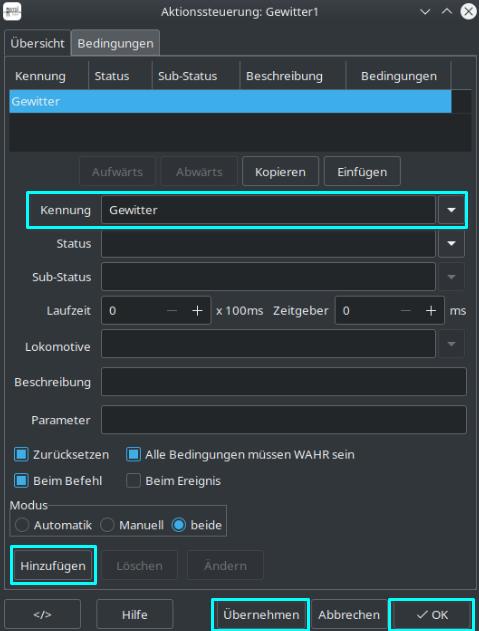Cancel with the Abbrechen button
Image resolution: width=479 pixels, height=631 pixels.
(349, 615)
